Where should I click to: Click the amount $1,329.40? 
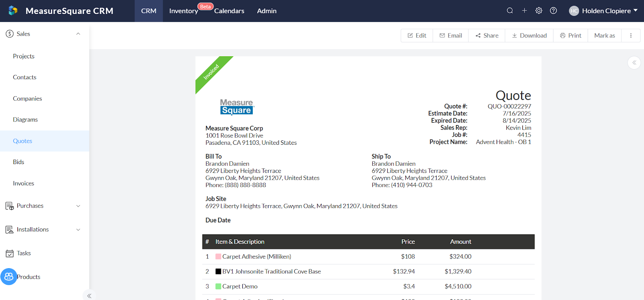pyautogui.click(x=458, y=271)
